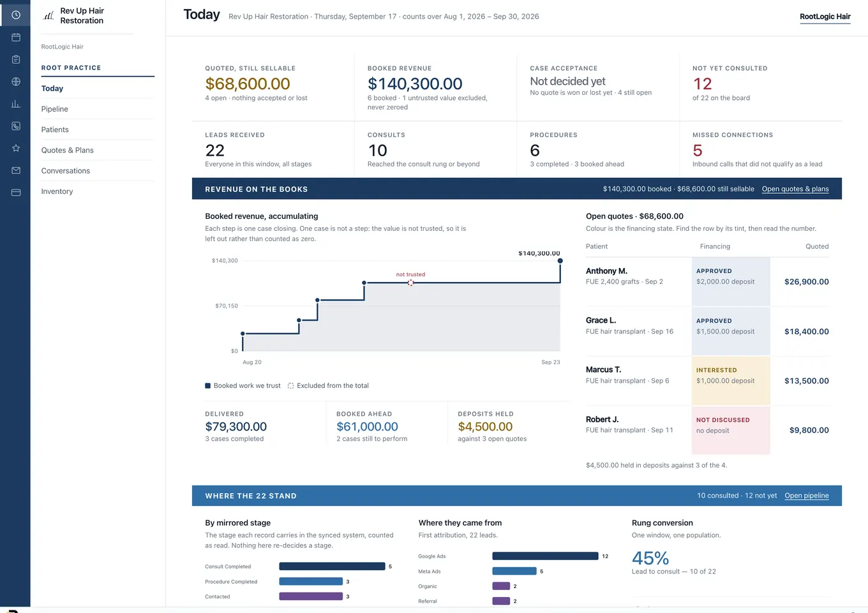Click the NOT DISCUSSED financing cell
Screen dimensions: 868x613
click(731, 430)
